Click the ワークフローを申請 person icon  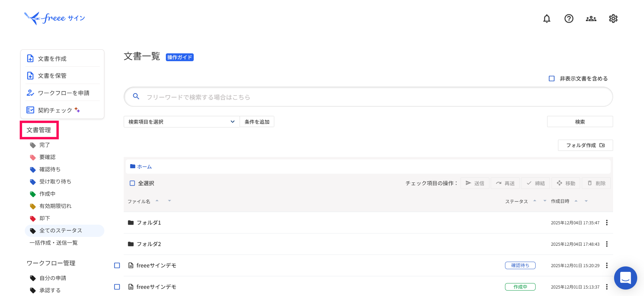pyautogui.click(x=30, y=93)
